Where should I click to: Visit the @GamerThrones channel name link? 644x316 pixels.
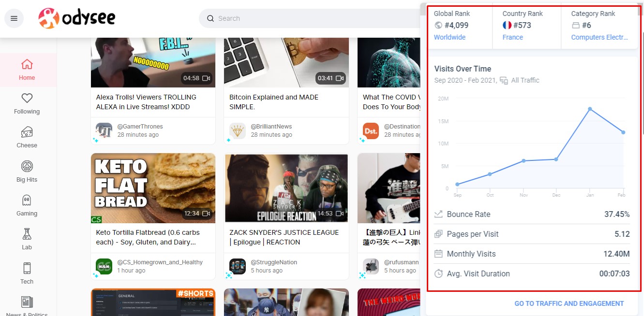(140, 127)
